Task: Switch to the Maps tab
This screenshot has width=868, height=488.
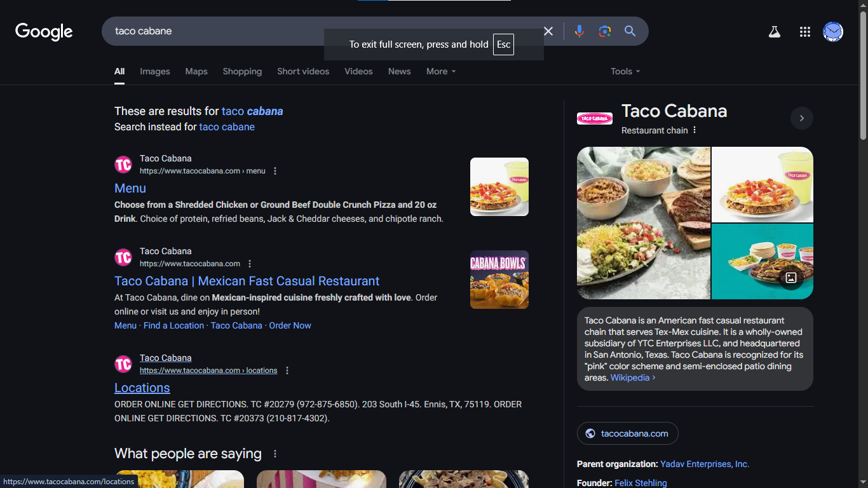Action: pos(196,71)
